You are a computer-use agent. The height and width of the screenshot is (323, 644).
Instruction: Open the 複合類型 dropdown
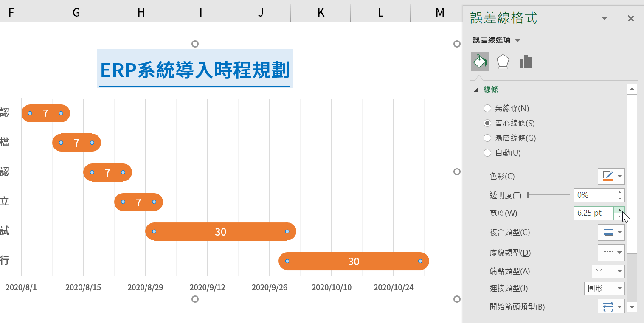tap(611, 232)
